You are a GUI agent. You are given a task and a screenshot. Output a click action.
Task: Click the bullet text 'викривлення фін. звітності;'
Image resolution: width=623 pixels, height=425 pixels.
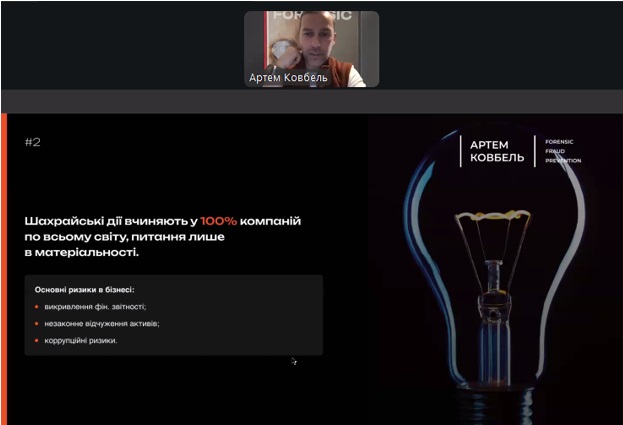[x=95, y=307]
